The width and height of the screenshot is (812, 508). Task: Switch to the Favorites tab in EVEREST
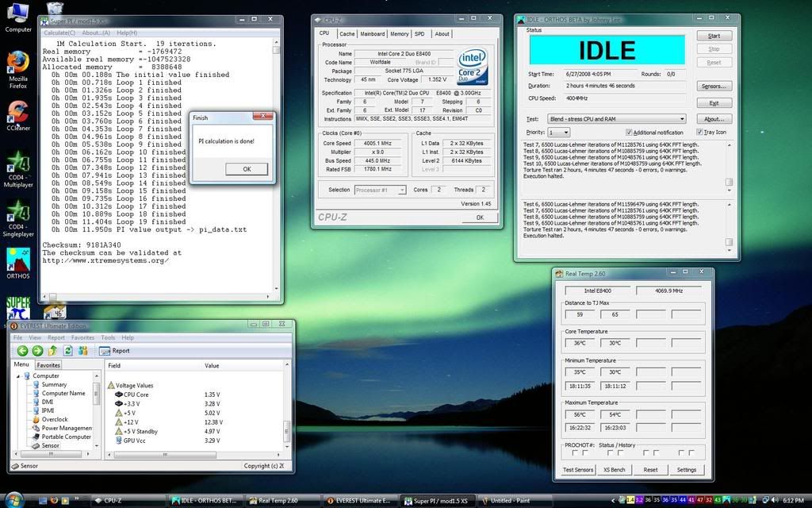pyautogui.click(x=48, y=365)
